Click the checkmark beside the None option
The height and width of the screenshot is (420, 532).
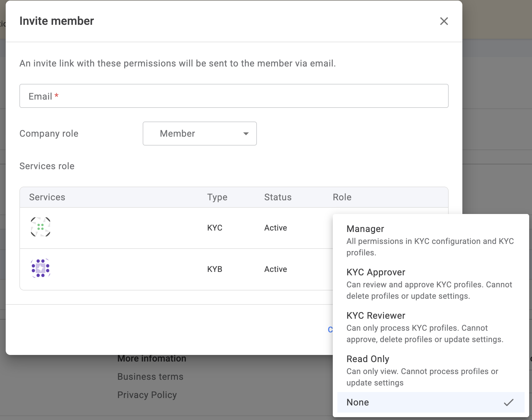(508, 402)
